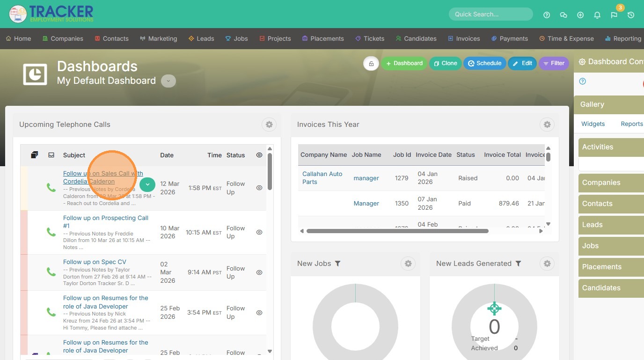The image size is (644, 360).
Task: Open Upcoming Telephone Calls widget settings gear
Action: tap(269, 125)
